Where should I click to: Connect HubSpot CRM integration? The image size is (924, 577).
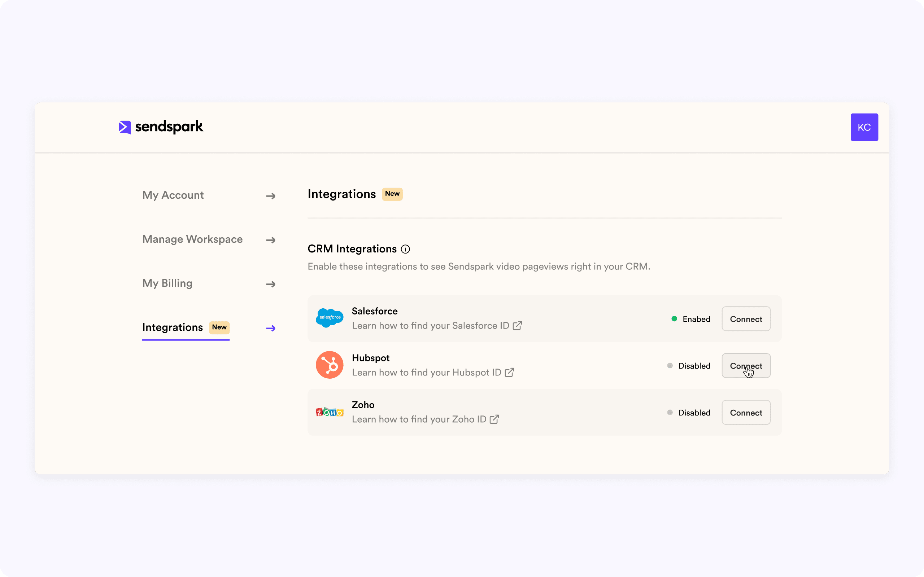(x=746, y=366)
